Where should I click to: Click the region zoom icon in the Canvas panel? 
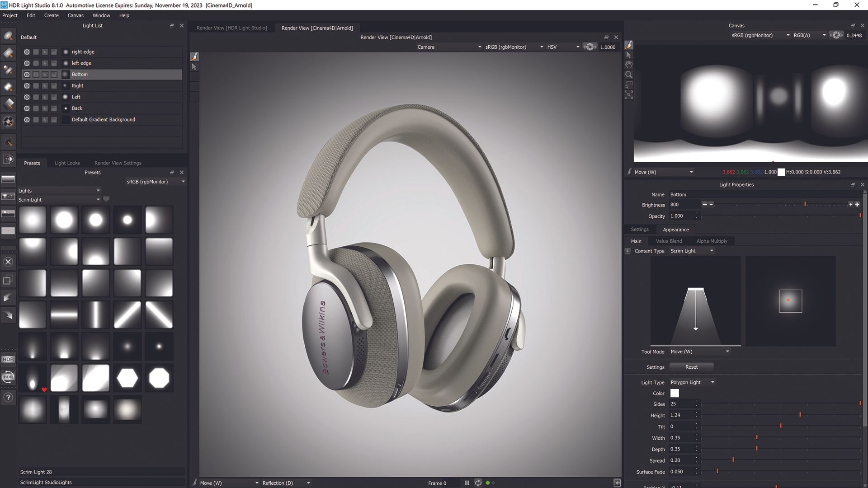629,84
